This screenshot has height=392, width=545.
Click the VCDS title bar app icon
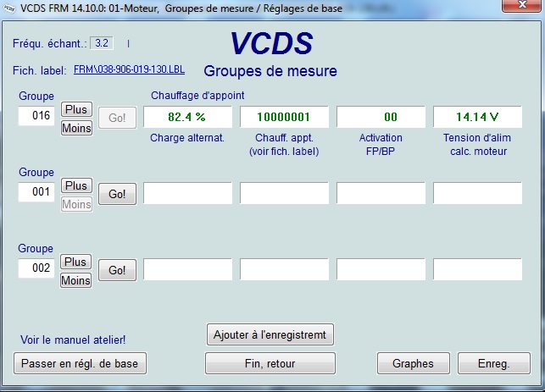[x=9, y=8]
